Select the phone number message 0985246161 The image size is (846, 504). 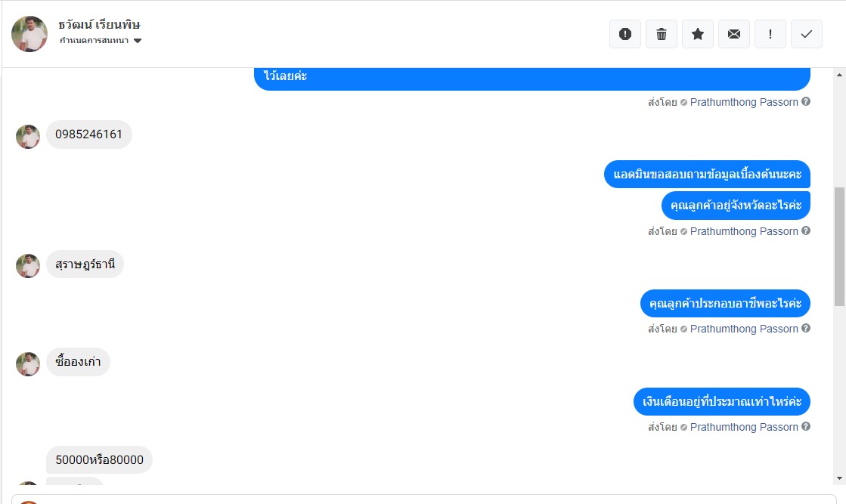89,135
